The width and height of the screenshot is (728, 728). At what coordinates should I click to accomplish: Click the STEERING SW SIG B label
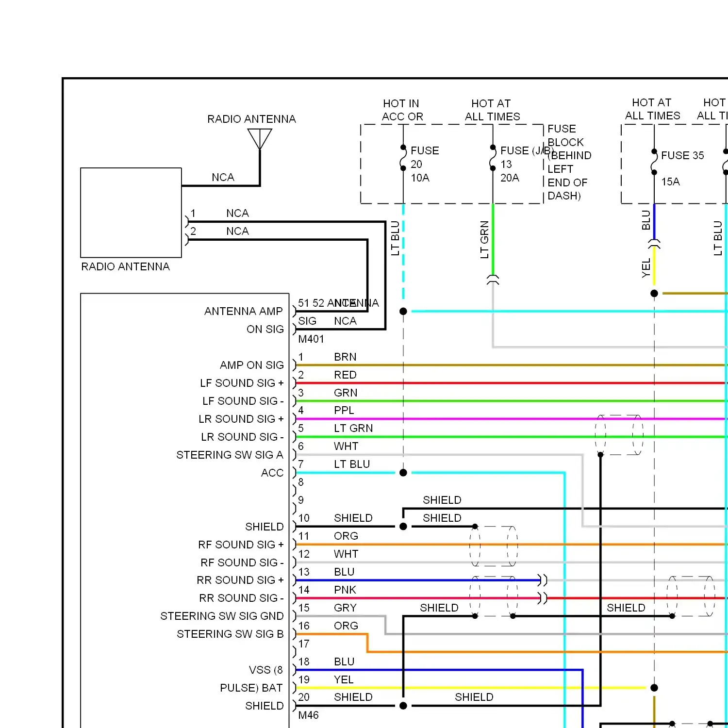(x=230, y=634)
